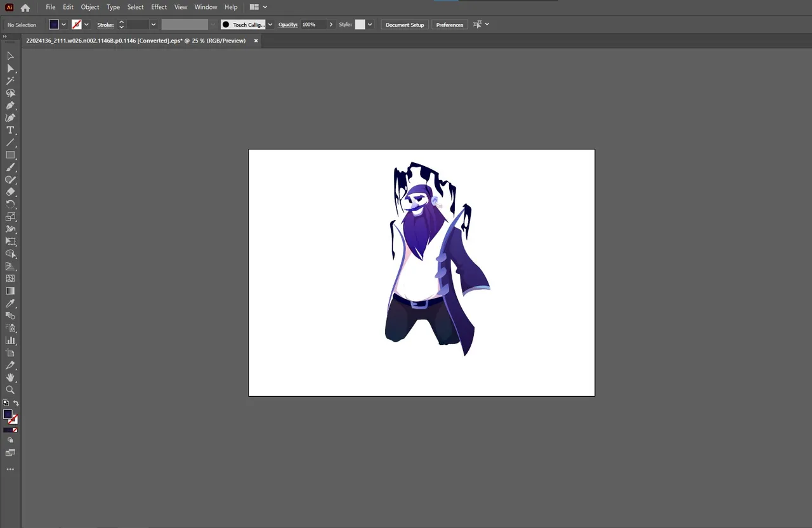Select the Shape Builder tool
This screenshot has height=528, width=812.
(x=10, y=254)
